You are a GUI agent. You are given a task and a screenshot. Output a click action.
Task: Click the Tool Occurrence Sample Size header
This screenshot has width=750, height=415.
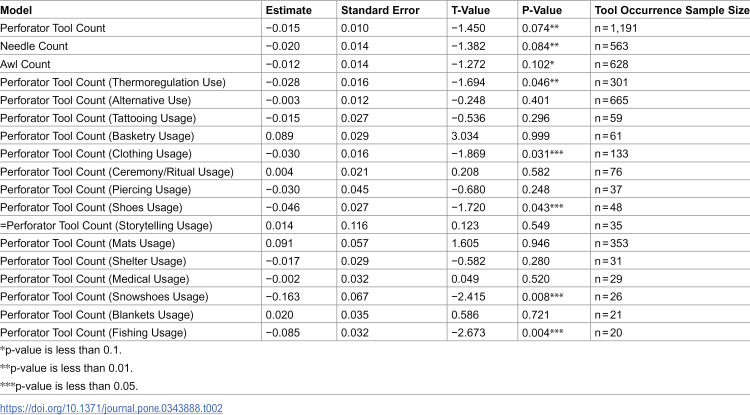(x=672, y=11)
